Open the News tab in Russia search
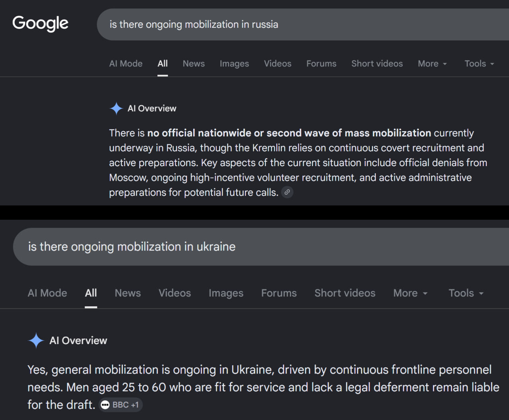 click(194, 64)
